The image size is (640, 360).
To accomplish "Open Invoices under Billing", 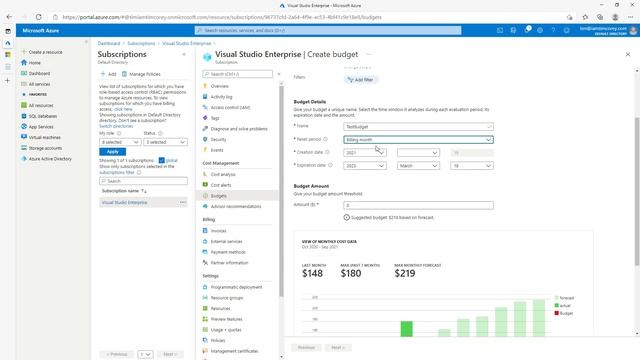I will (x=218, y=231).
